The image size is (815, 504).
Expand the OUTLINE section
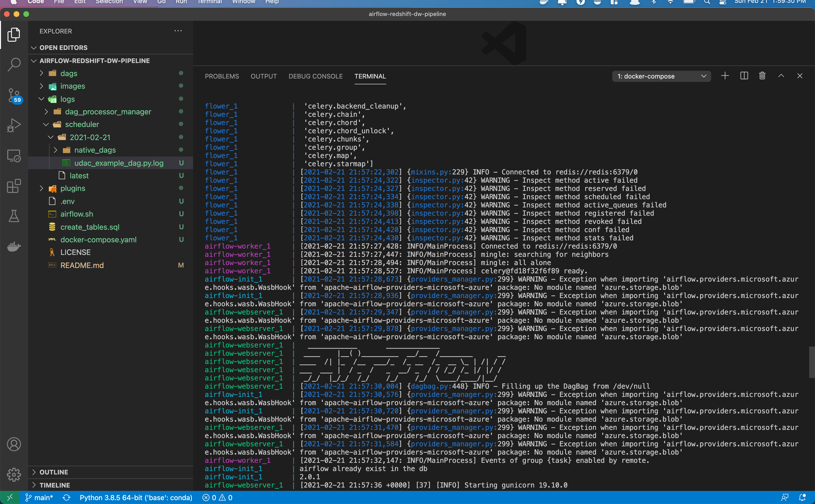point(54,472)
